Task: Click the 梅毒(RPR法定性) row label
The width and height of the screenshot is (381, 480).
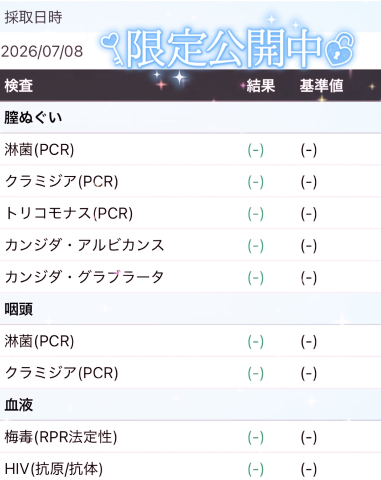Action: coord(61,437)
